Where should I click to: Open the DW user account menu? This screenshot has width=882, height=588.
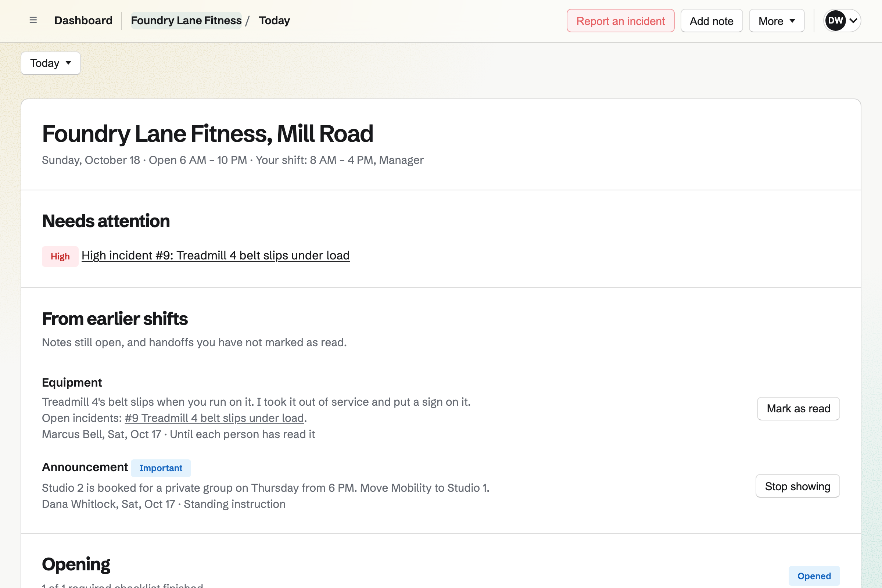tap(842, 21)
